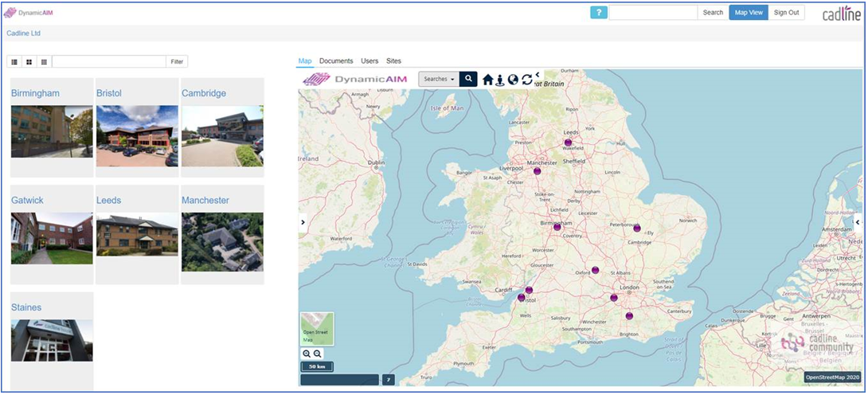
Task: Click the Bristol building thumbnail
Action: [x=137, y=136]
